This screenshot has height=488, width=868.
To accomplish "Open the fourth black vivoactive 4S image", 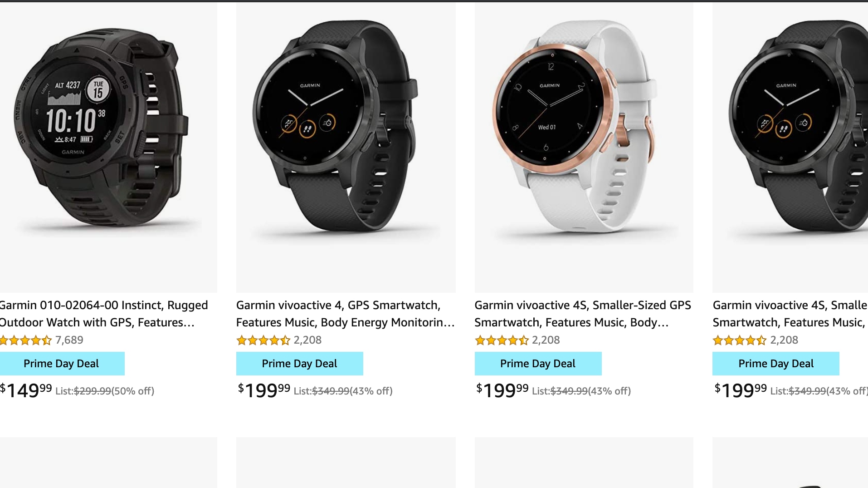I will coord(790,148).
